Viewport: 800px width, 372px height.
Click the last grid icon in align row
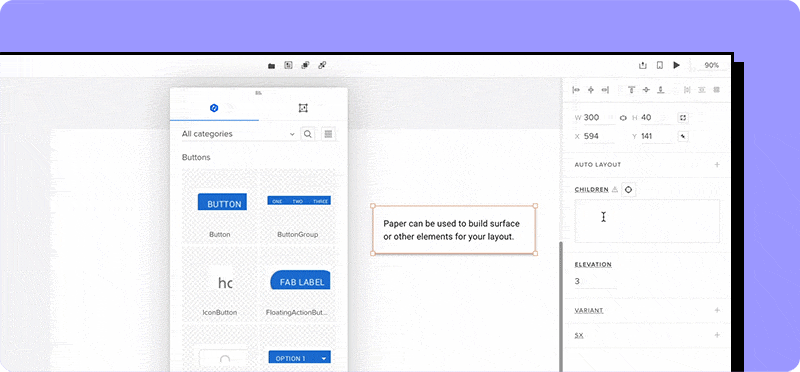tap(716, 90)
